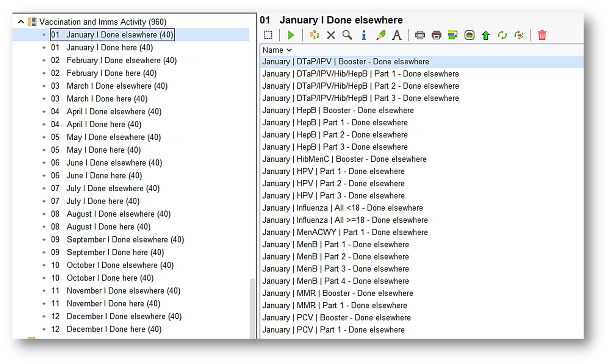Select the '06 June | Done elsewhere (40)' folder

[x=107, y=163]
